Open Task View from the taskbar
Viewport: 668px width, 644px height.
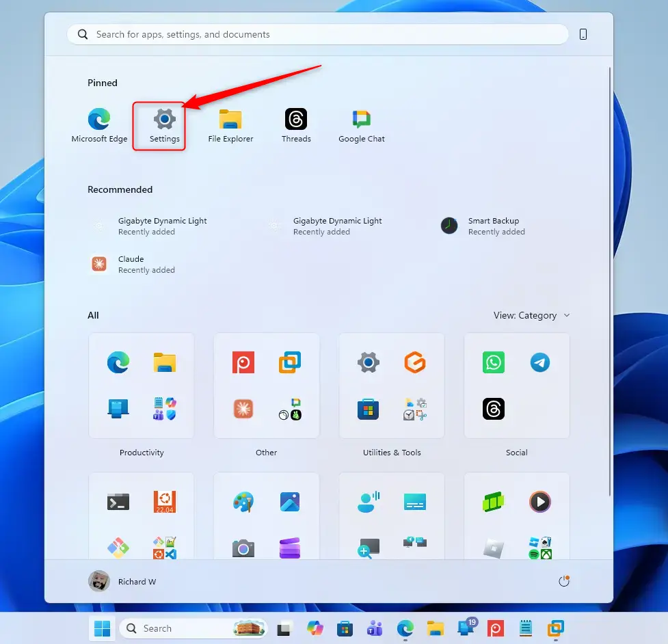click(x=284, y=629)
